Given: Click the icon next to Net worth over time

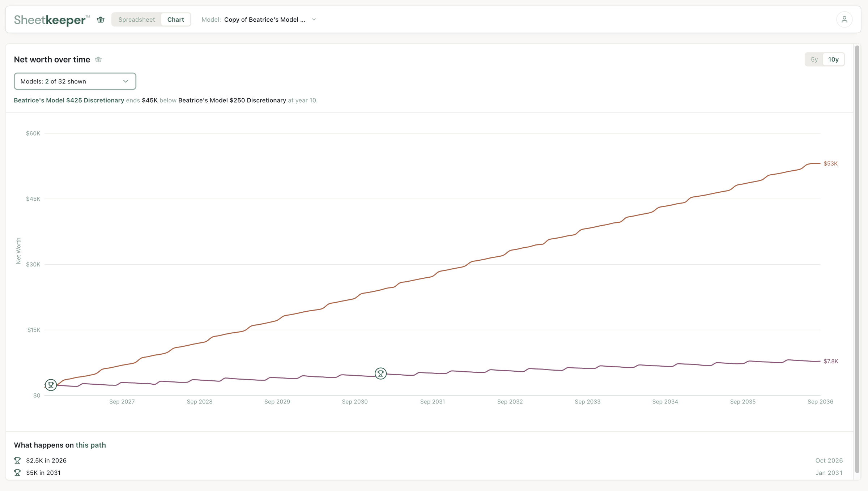Looking at the screenshot, I should (98, 60).
